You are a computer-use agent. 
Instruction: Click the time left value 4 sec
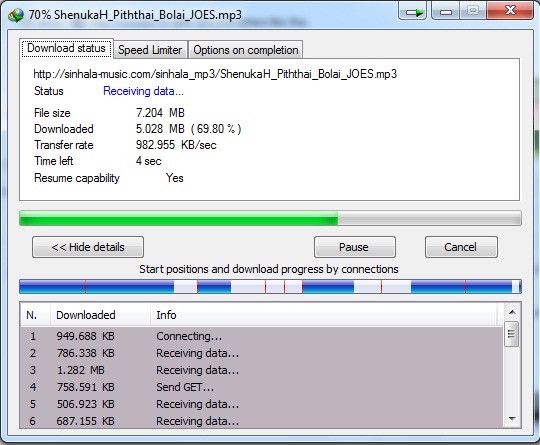(x=148, y=161)
